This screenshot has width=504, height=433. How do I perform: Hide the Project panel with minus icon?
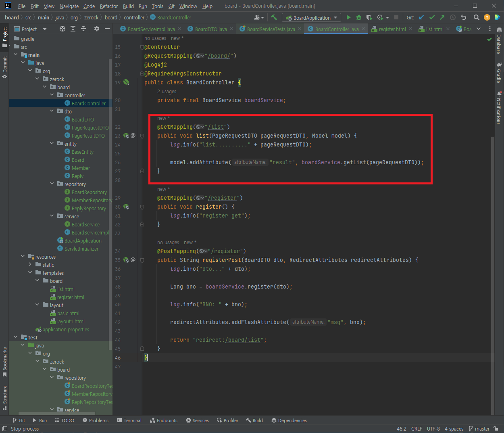107,29
